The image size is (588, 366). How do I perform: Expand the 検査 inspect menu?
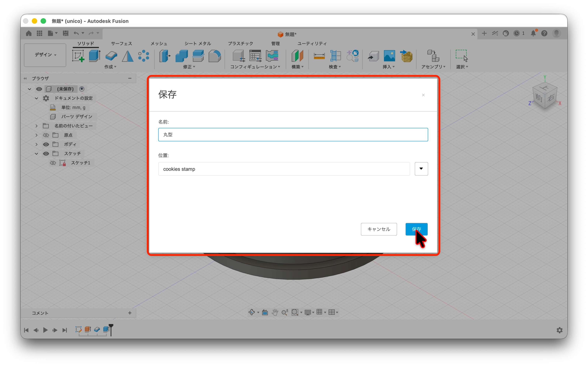point(335,67)
